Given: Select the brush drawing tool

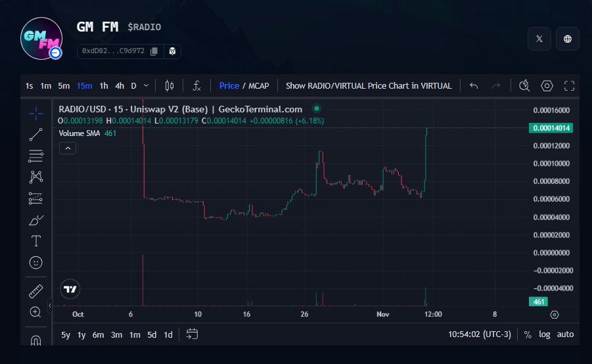Looking at the screenshot, I should tap(36, 219).
